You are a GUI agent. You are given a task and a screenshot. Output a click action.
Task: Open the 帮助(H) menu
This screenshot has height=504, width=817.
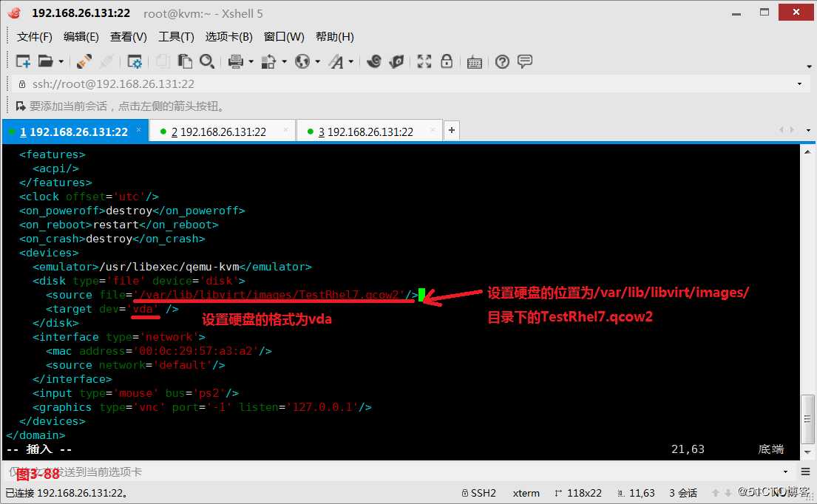pos(334,37)
